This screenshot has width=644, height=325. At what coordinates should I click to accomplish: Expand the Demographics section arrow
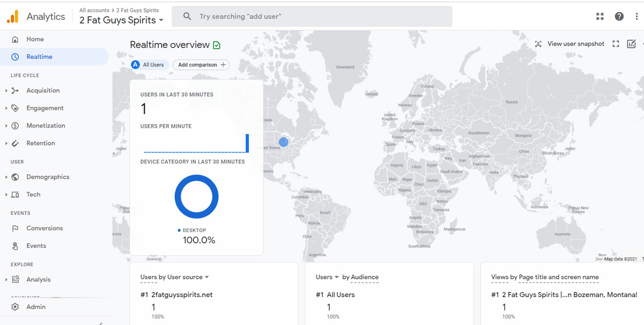[x=6, y=177]
